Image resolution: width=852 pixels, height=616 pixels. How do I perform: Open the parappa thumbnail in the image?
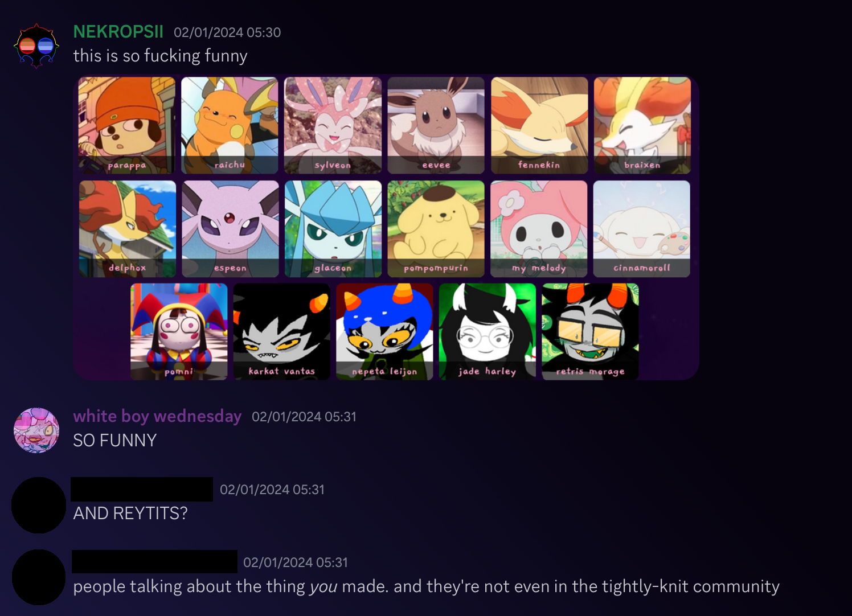(126, 125)
